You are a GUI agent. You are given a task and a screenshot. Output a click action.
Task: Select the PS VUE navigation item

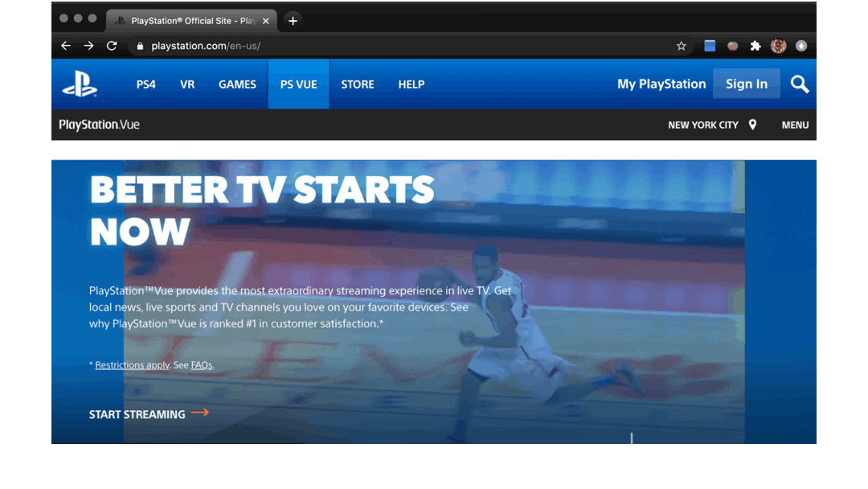tap(298, 84)
